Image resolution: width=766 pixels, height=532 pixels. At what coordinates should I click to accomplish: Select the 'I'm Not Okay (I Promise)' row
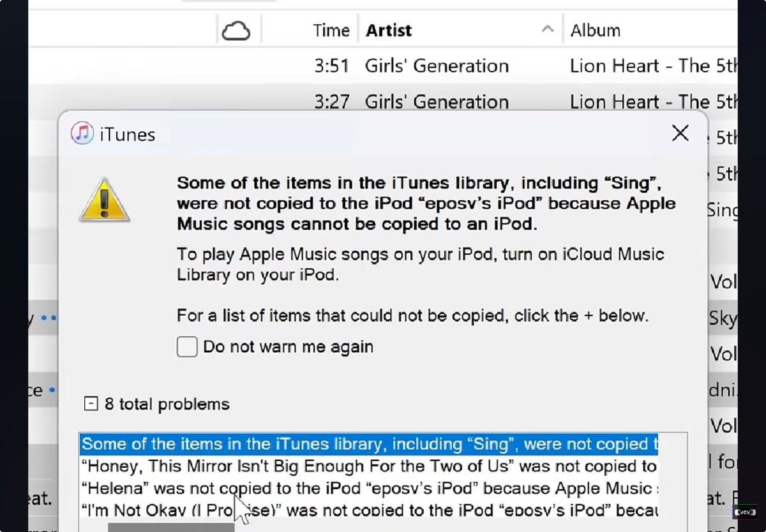[x=369, y=510]
